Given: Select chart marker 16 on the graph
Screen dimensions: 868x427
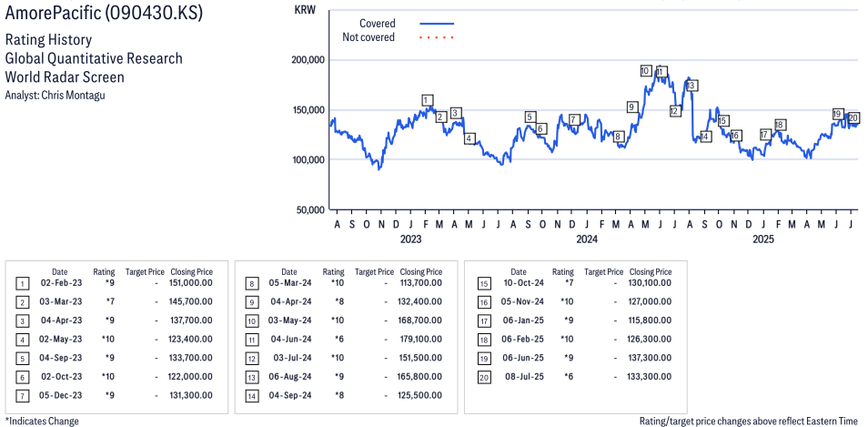Looking at the screenshot, I should [x=736, y=136].
